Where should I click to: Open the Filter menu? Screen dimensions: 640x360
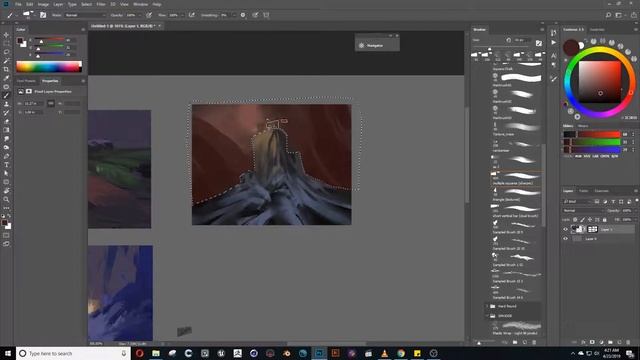point(101,4)
